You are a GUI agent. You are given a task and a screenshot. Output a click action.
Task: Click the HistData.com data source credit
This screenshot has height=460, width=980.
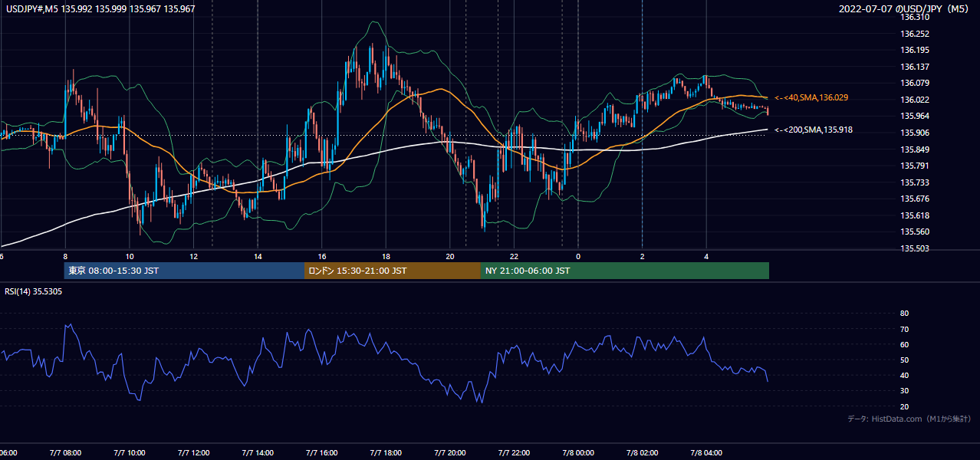coord(909,419)
